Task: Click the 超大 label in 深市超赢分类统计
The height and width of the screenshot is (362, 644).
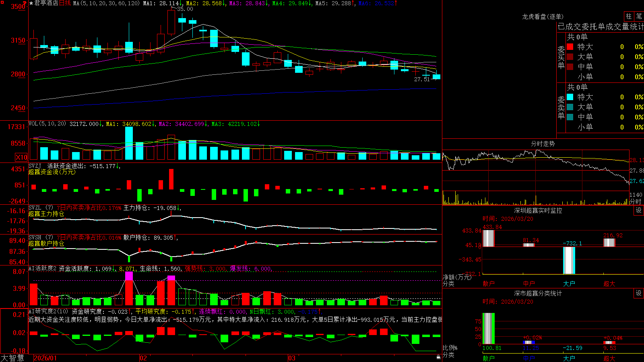Action: tap(609, 358)
